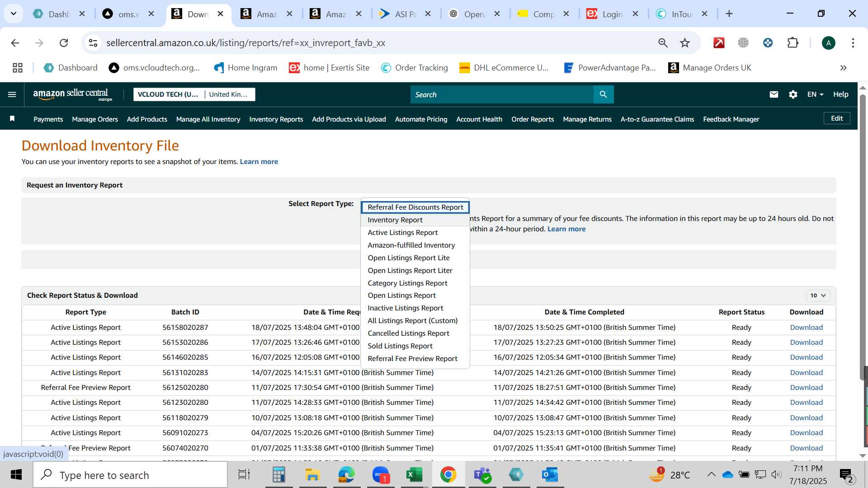Open DHL eCommerce bookmark
Screen dimensions: 868x488
click(x=504, y=68)
